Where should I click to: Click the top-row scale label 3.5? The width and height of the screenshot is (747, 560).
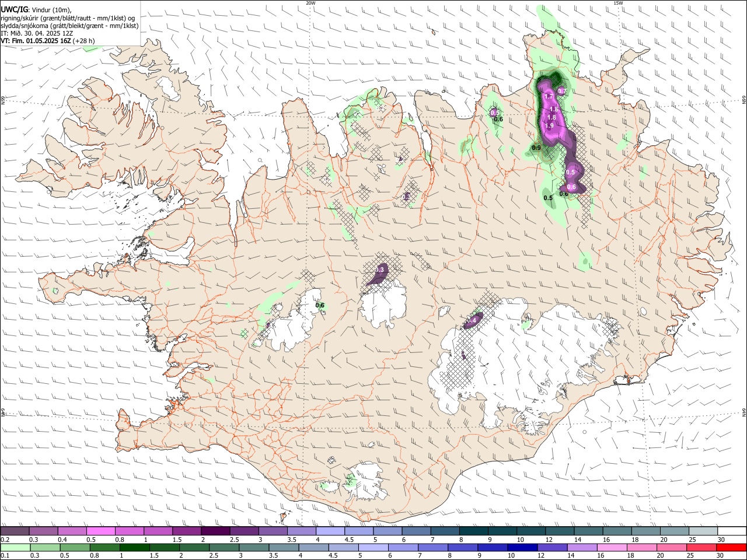292,540
